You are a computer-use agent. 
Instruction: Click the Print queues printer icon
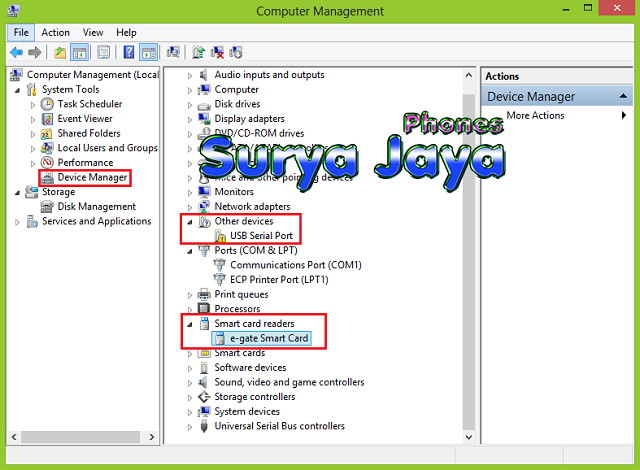pos(204,294)
